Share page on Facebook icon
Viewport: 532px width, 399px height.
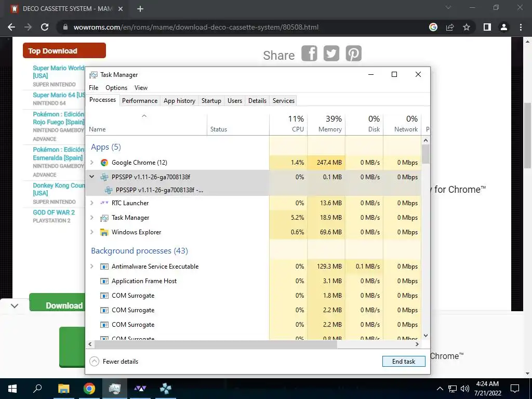[x=309, y=54]
